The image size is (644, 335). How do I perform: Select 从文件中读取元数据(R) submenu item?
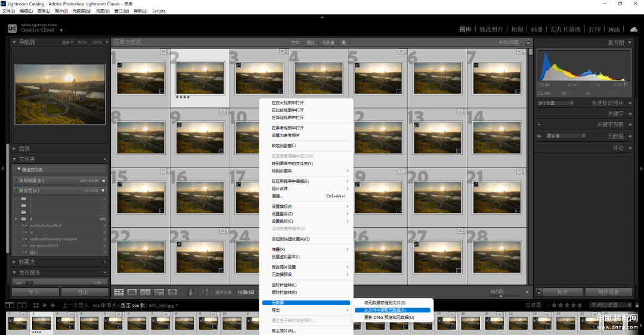(392, 310)
